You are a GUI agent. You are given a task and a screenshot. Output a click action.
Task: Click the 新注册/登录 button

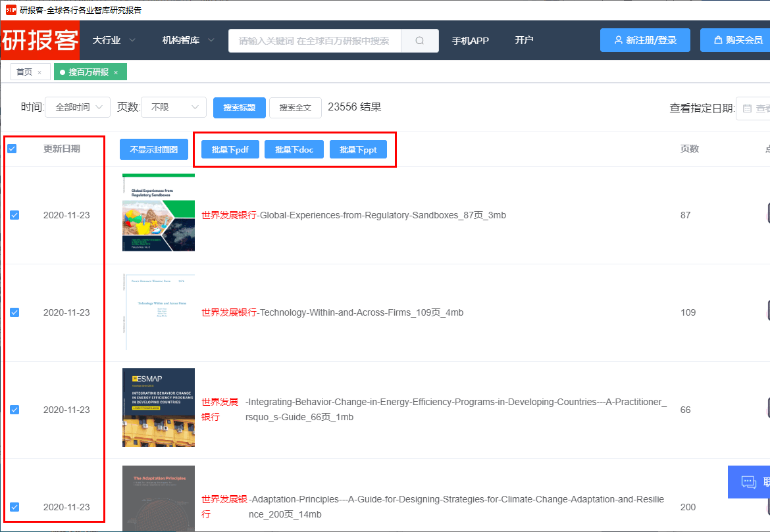[x=645, y=40]
